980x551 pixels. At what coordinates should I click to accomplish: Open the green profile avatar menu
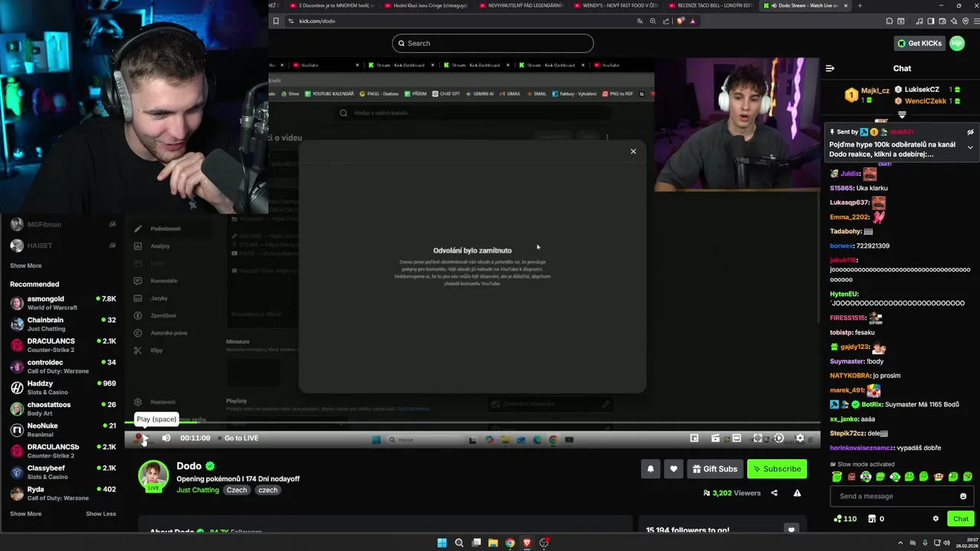[957, 44]
